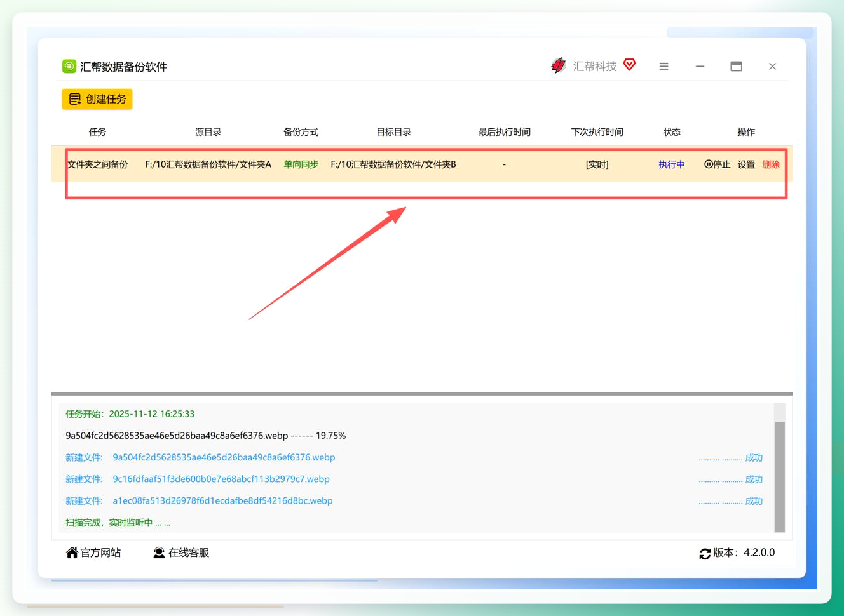The height and width of the screenshot is (616, 844).
Task: Click log entry for 9a504fc2d... webp new file
Action: (x=200, y=457)
